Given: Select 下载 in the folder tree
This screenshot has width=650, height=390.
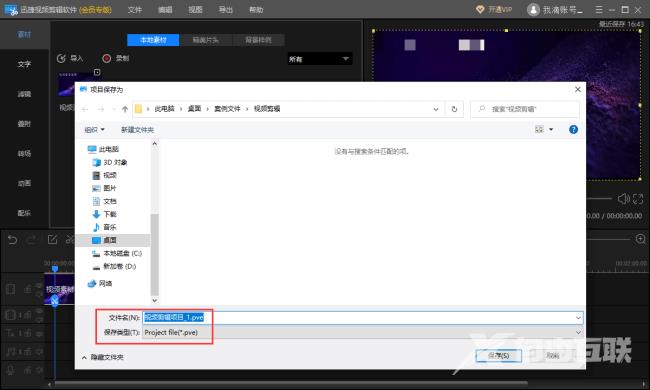Looking at the screenshot, I should 105,214.
